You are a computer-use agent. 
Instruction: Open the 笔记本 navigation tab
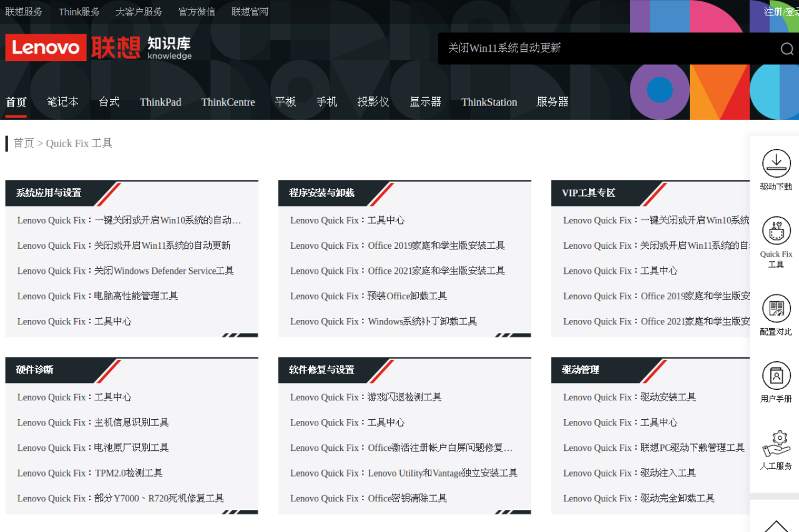coord(62,102)
